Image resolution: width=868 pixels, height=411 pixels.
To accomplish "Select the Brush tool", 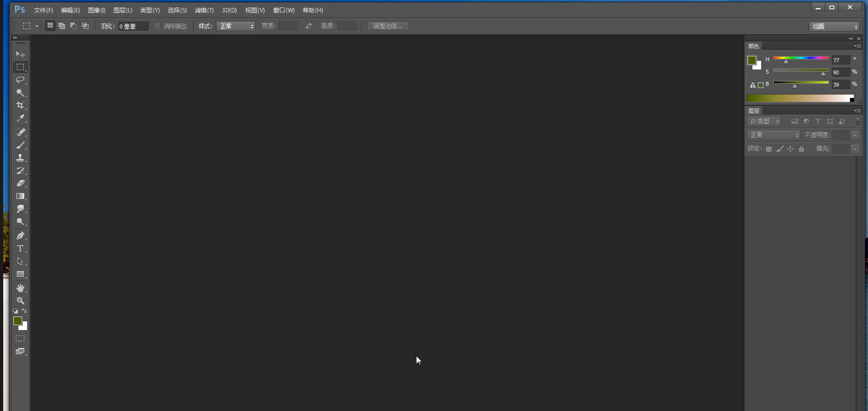I will (20, 145).
